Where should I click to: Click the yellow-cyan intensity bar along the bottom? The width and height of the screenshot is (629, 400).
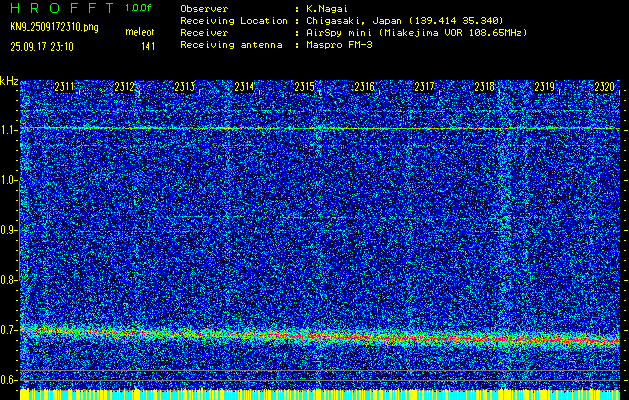tap(320, 394)
